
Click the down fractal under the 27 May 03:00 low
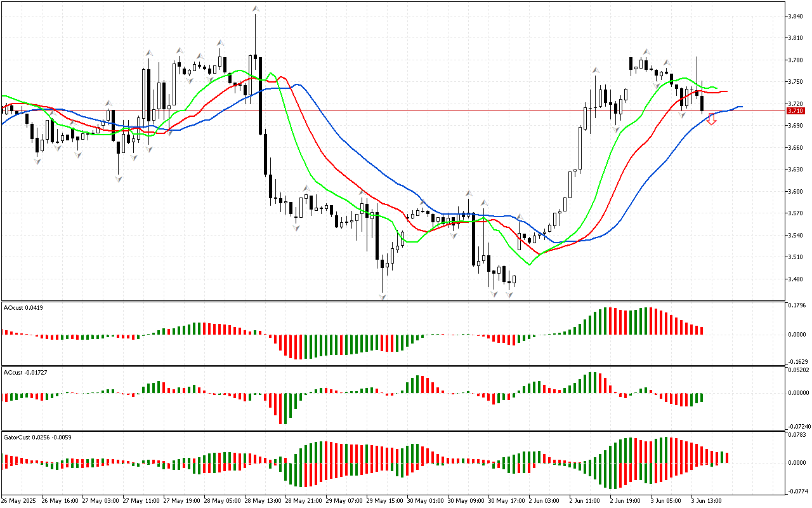[118, 180]
